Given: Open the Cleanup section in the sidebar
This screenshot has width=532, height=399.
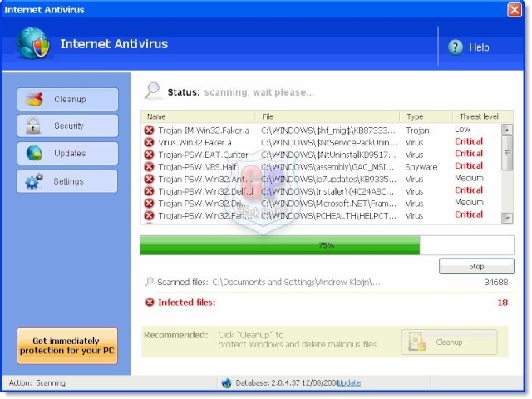Looking at the screenshot, I should pos(67,99).
